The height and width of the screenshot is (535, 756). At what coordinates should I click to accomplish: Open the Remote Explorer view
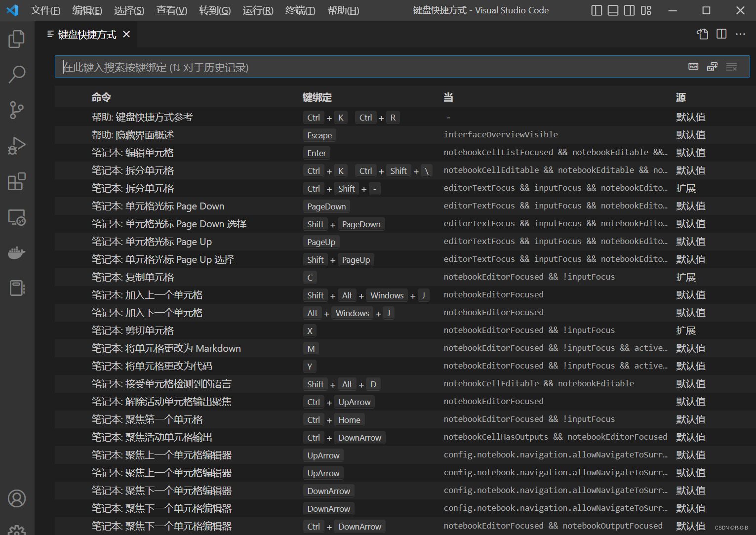pyautogui.click(x=16, y=217)
